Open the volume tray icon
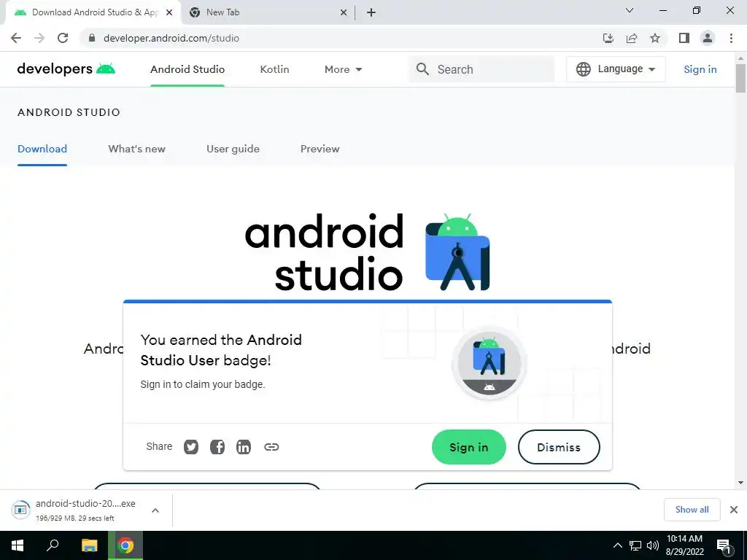 [x=653, y=545]
